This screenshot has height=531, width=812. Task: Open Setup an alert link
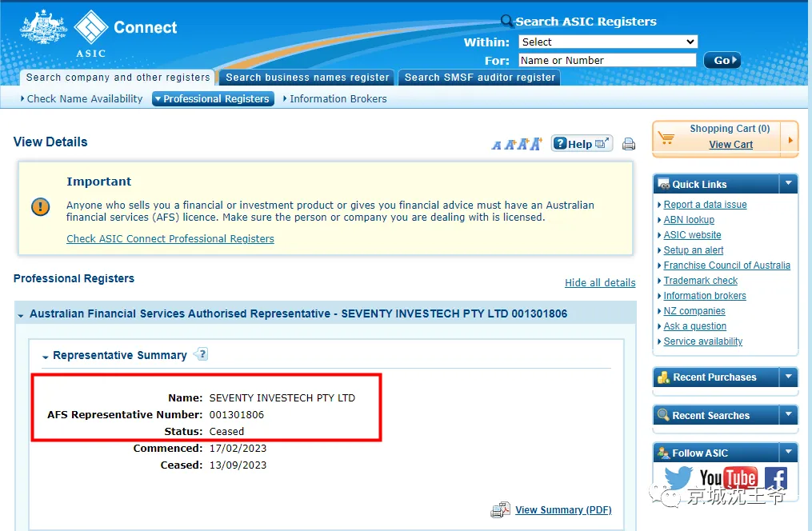coord(694,250)
